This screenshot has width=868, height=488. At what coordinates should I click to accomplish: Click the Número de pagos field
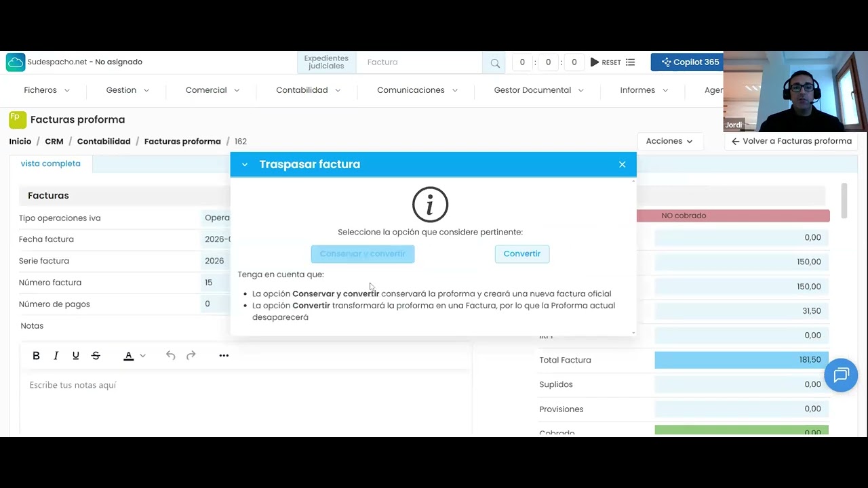[x=216, y=304]
